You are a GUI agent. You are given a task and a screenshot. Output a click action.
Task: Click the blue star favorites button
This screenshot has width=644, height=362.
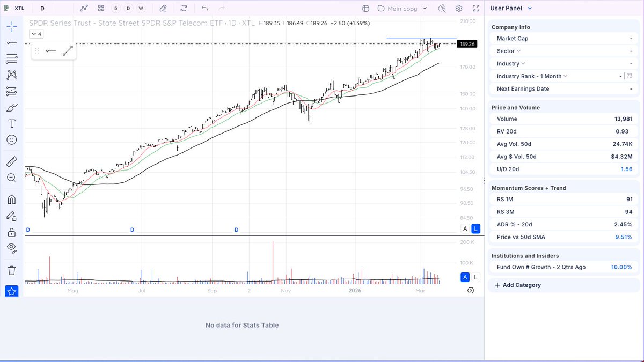pos(11,291)
